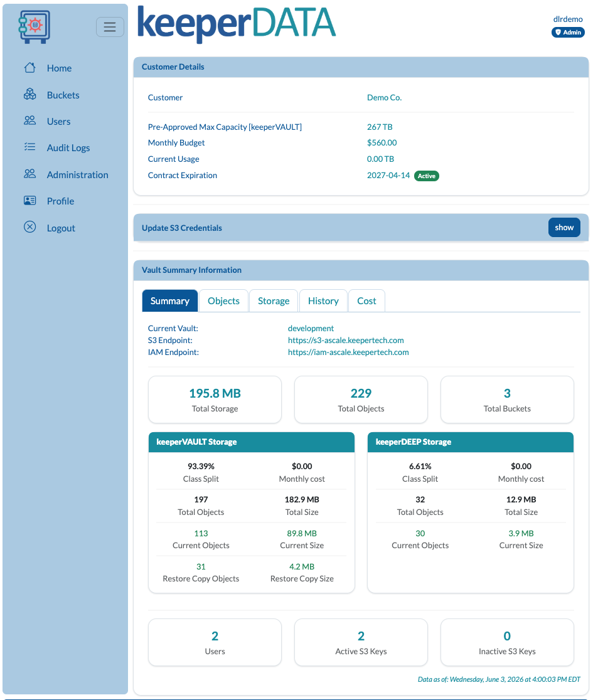Image resolution: width=598 pixels, height=700 pixels.
Task: Click the Update S3 Credentials heading
Action: click(x=182, y=228)
